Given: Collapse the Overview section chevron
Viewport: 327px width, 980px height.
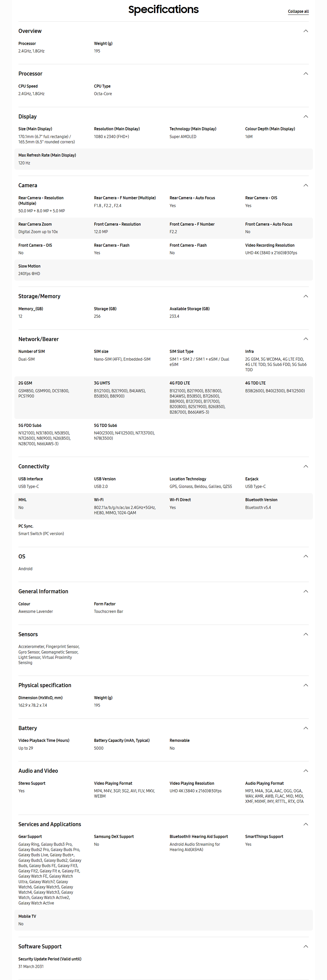Looking at the screenshot, I should point(305,31).
